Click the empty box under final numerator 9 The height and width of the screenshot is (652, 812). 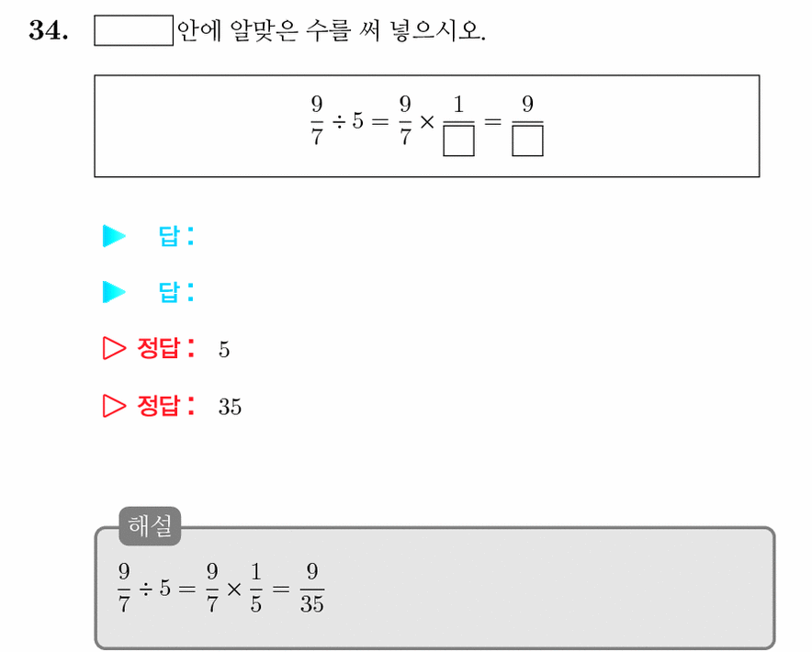527,141
